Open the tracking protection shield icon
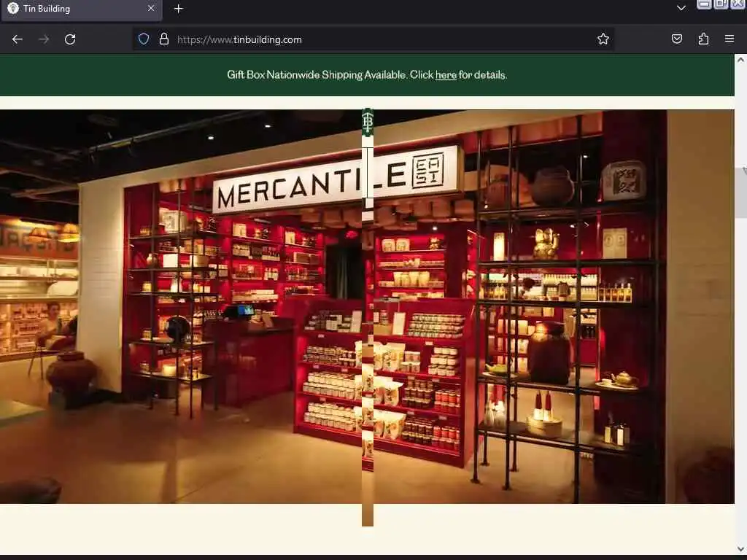The height and width of the screenshot is (560, 747). tap(144, 39)
